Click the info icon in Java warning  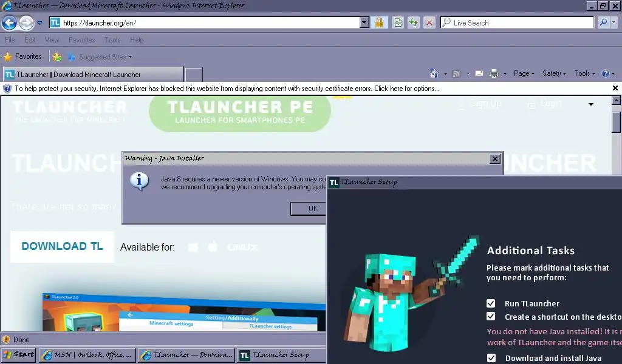click(x=139, y=181)
